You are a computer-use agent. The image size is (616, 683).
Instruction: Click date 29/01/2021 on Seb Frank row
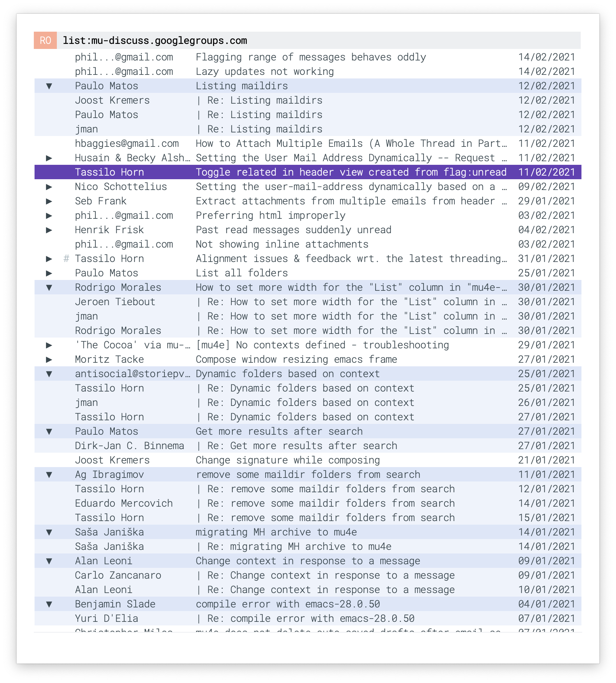(x=547, y=201)
